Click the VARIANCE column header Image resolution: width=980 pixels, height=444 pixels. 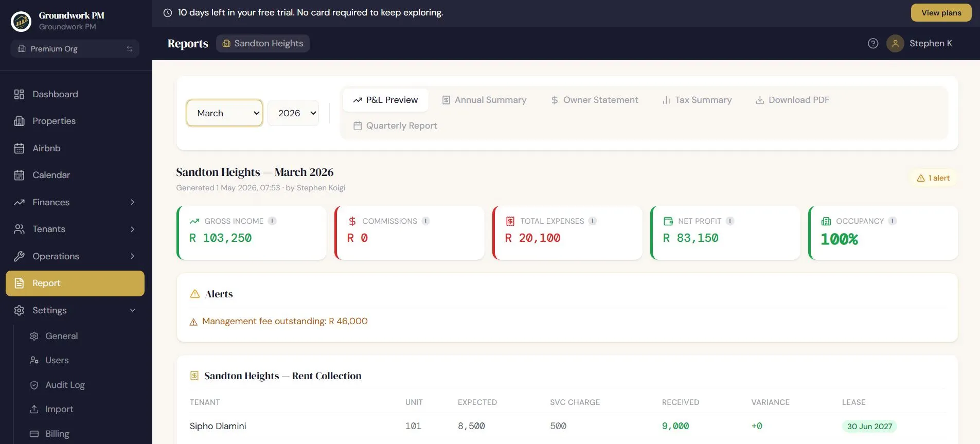[x=770, y=402]
